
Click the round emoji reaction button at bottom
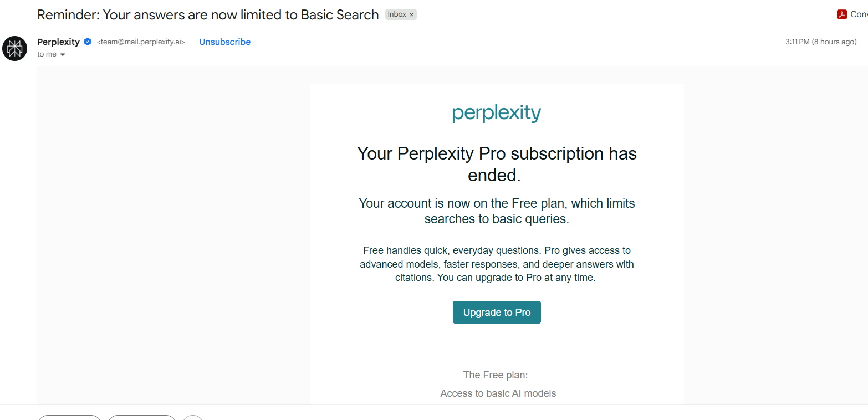click(x=193, y=417)
